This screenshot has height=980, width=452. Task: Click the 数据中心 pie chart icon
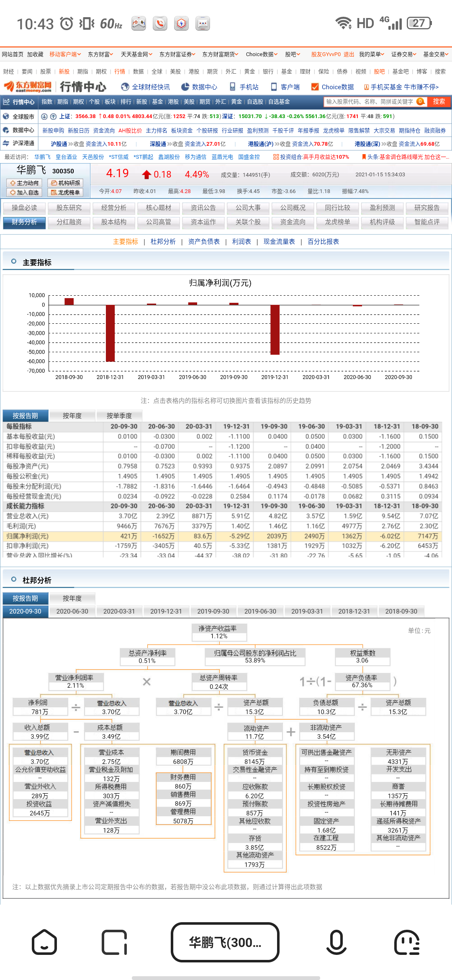pos(185,87)
